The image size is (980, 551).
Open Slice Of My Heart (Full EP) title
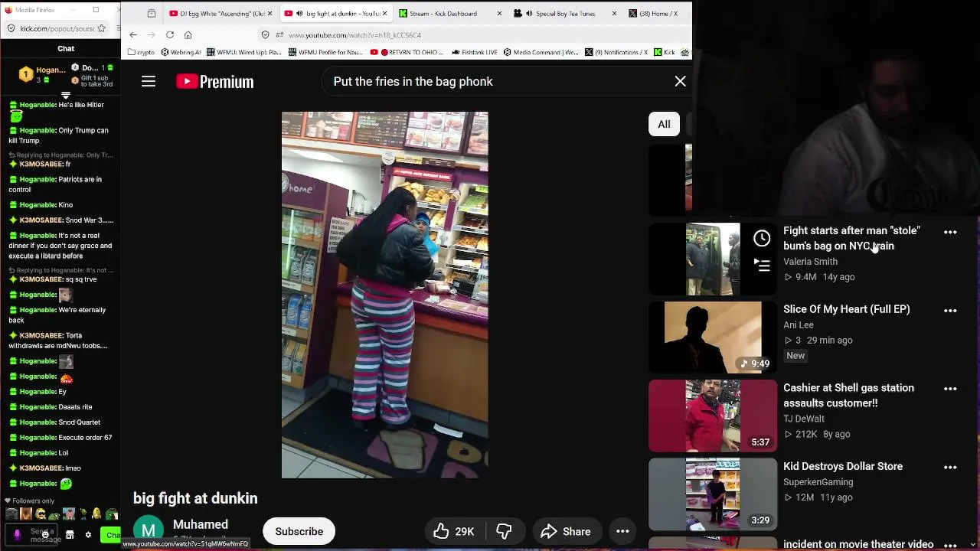[847, 309]
